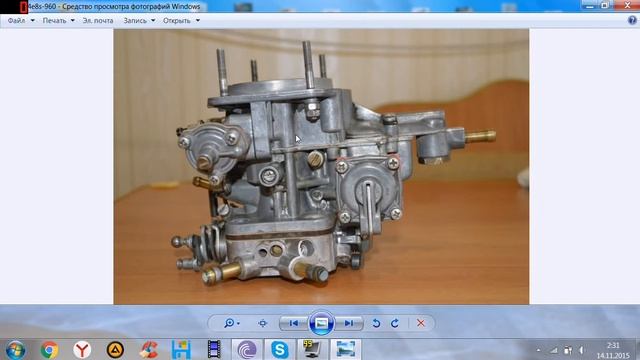Expand the Открыть dropdown arrow
The width and height of the screenshot is (640, 360).
(x=198, y=20)
